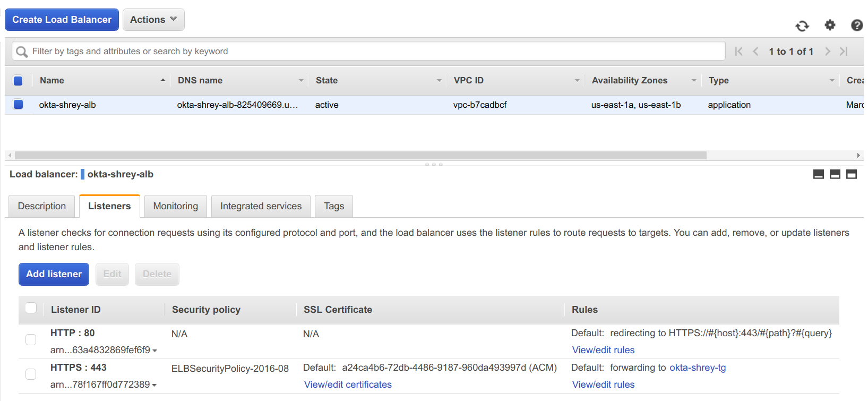Open Type column sort arrow
Screen dimensions: 868x401
[832, 81]
